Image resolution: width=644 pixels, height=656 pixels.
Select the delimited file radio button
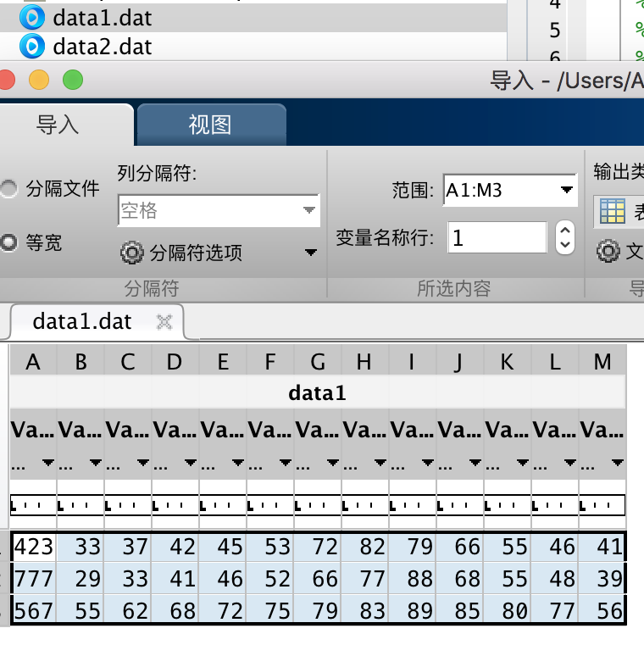pos(8,189)
